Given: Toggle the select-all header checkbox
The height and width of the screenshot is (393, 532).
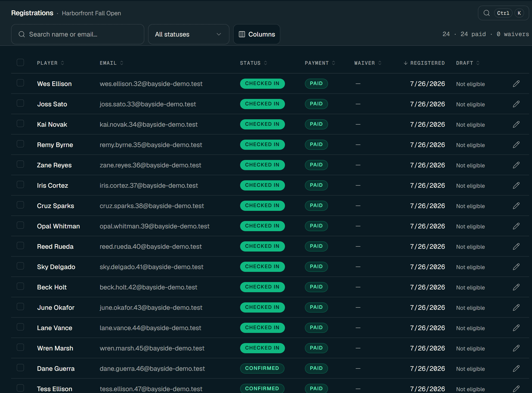Looking at the screenshot, I should pyautogui.click(x=21, y=63).
